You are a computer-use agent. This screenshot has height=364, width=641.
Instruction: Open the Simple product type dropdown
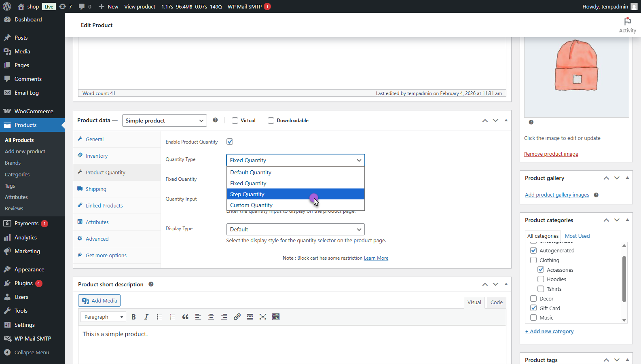164,121
